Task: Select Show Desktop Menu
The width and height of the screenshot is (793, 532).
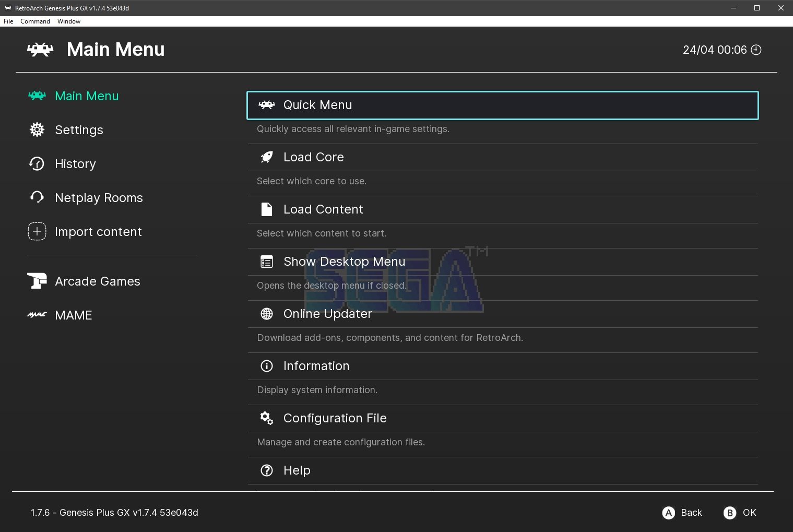Action: tap(502, 262)
